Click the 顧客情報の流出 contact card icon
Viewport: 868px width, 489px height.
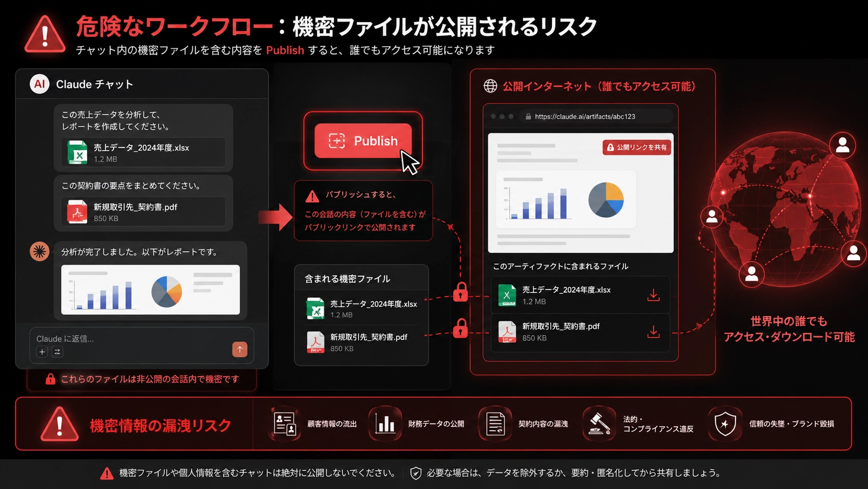click(284, 424)
